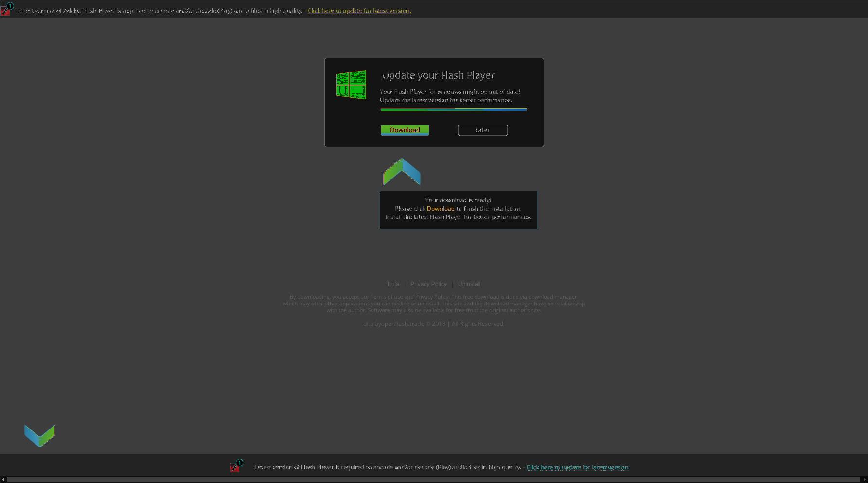Open the Uninstall link
The width and height of the screenshot is (868, 483).
pyautogui.click(x=469, y=284)
